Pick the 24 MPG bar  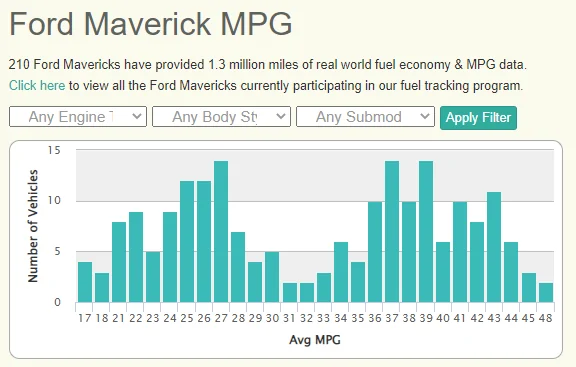pos(170,257)
